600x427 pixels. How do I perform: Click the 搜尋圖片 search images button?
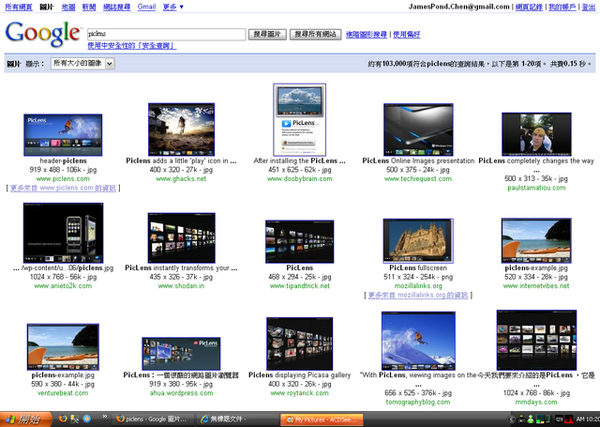pos(267,34)
